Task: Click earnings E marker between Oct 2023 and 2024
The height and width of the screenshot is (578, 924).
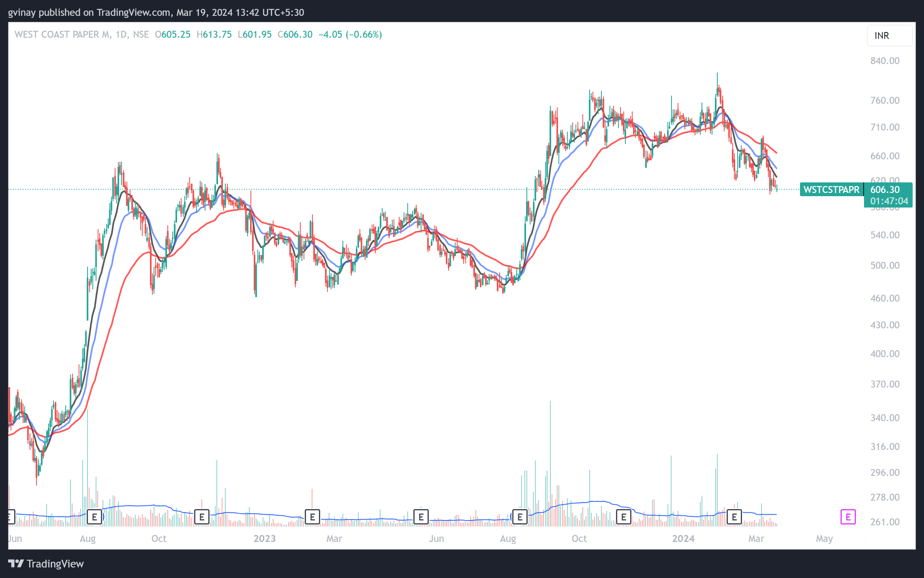Action: point(624,517)
